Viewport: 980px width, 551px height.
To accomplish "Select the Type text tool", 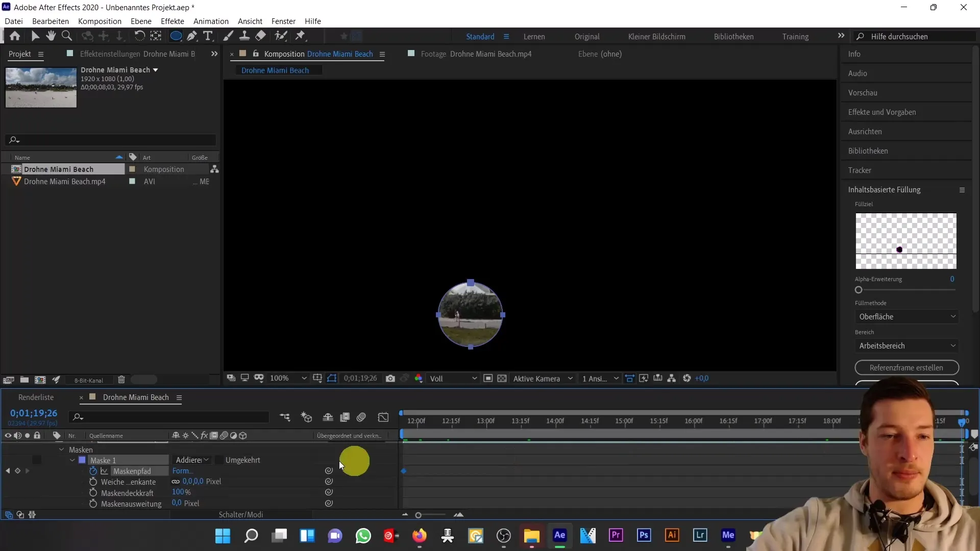I will (208, 36).
